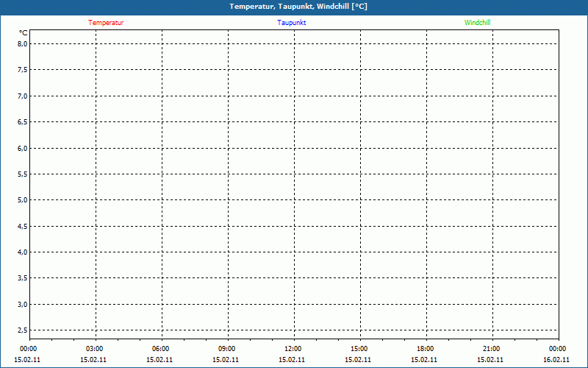588x368 pixels.
Task: Click the 8,0 y-axis value
Action: pyautogui.click(x=23, y=44)
